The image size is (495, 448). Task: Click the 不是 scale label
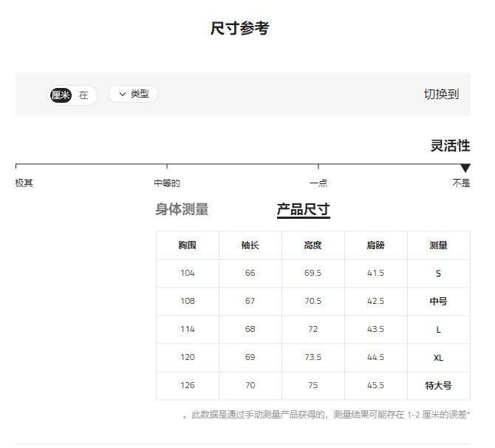(461, 183)
